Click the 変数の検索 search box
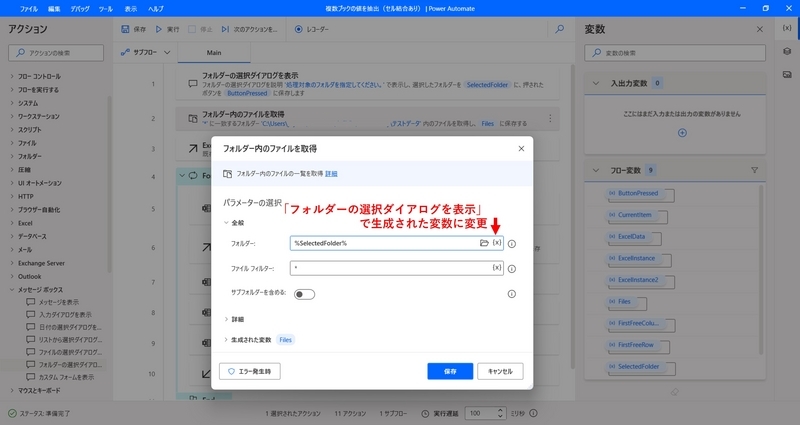Viewport: 800px width, 425px height. click(x=675, y=53)
